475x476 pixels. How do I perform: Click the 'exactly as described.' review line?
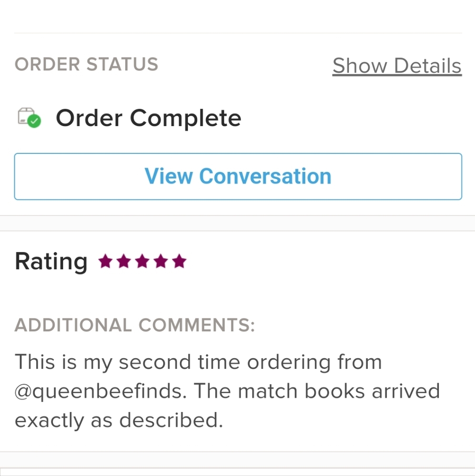[x=119, y=420]
